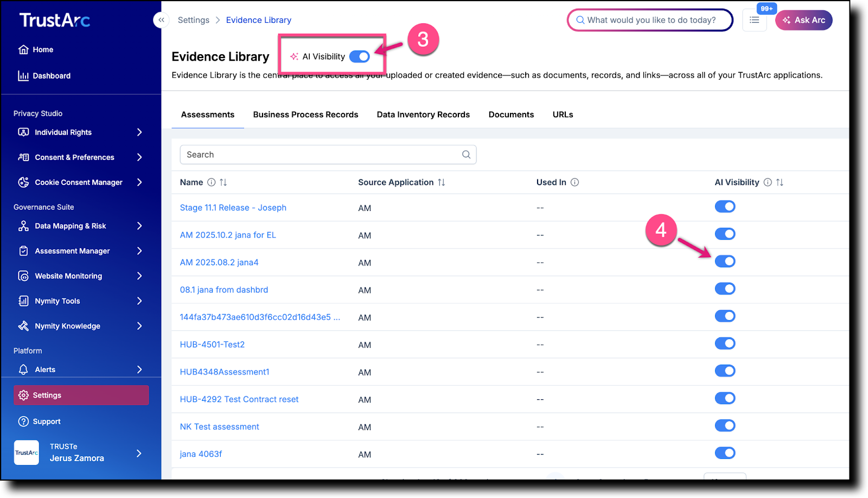868x498 pixels.
Task: Go to Settings breadcrumb link
Action: coord(194,20)
